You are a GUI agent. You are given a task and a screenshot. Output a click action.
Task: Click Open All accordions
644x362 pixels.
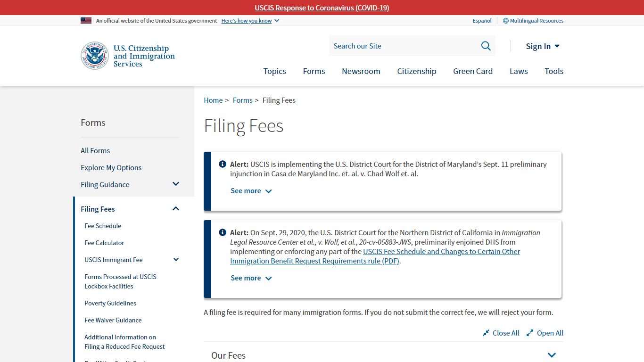click(x=545, y=333)
